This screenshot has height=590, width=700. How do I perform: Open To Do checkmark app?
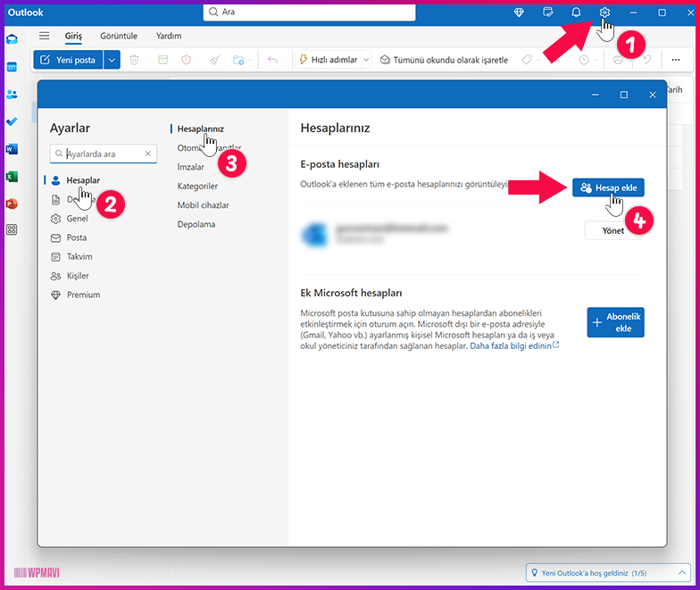point(12,121)
